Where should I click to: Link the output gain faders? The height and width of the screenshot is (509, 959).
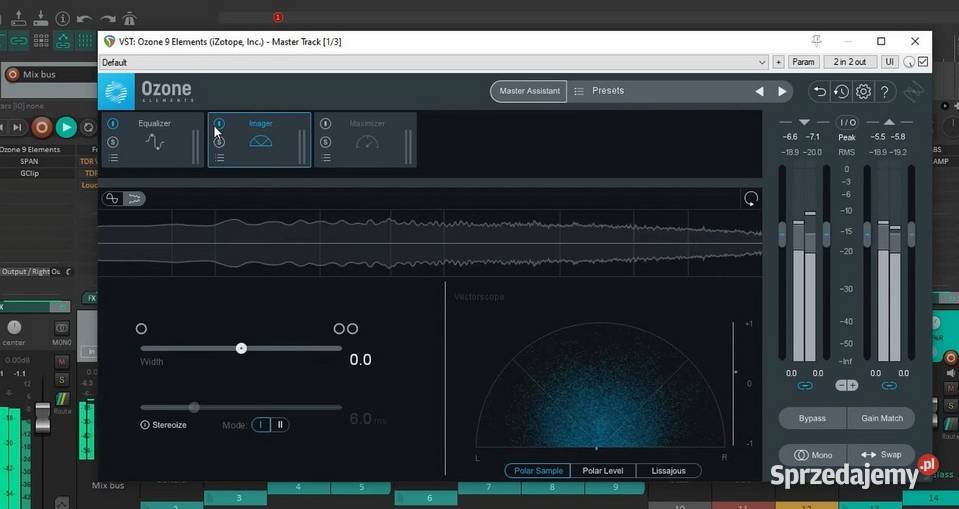(889, 385)
